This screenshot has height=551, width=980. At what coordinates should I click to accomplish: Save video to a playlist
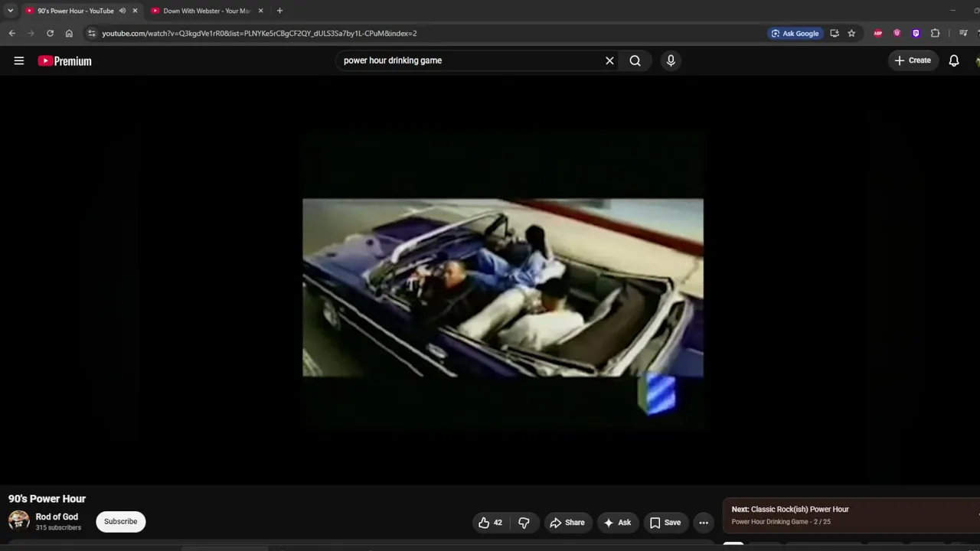point(665,523)
